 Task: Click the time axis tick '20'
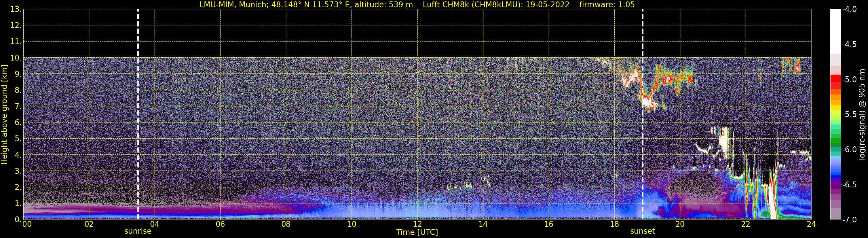[x=680, y=224]
